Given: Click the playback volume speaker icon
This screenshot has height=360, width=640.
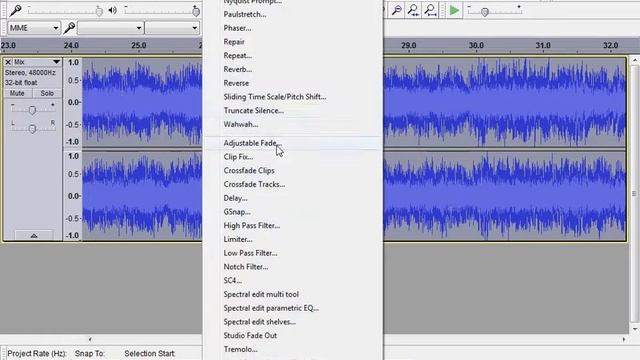Looking at the screenshot, I should click(x=113, y=10).
